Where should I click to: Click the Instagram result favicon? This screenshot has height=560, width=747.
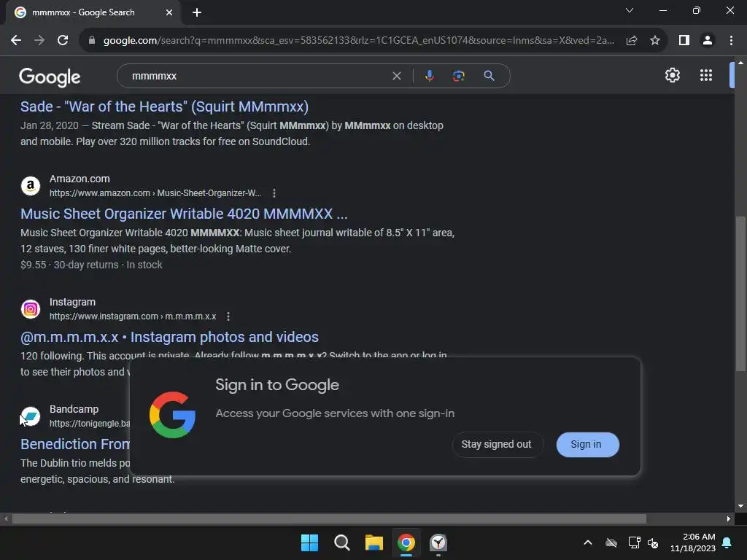(x=31, y=309)
